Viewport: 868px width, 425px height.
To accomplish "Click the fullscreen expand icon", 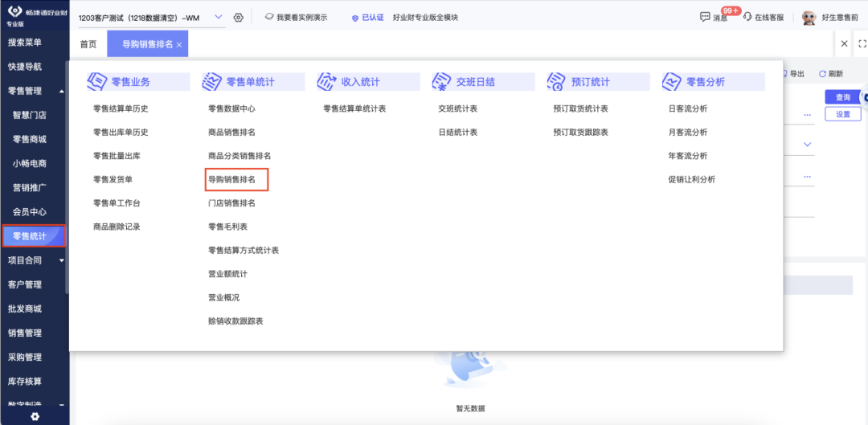I will click(x=862, y=43).
